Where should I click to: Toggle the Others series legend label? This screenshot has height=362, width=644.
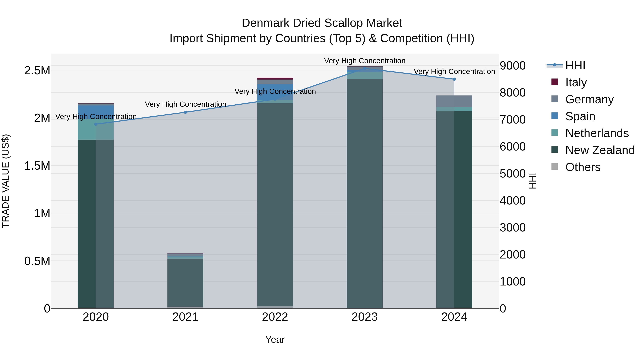(x=583, y=167)
